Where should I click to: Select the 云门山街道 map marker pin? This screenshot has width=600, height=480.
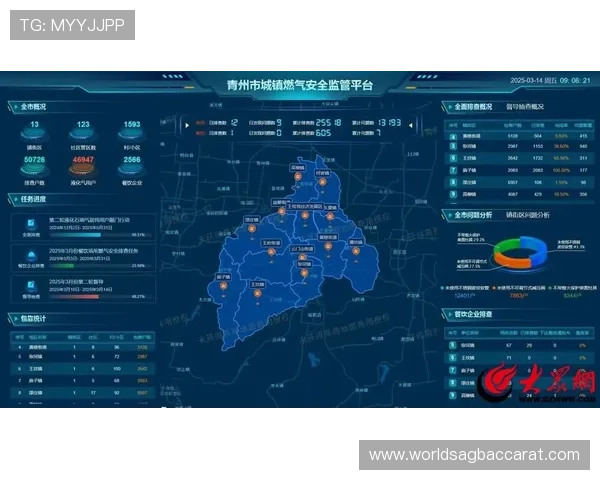(302, 257)
